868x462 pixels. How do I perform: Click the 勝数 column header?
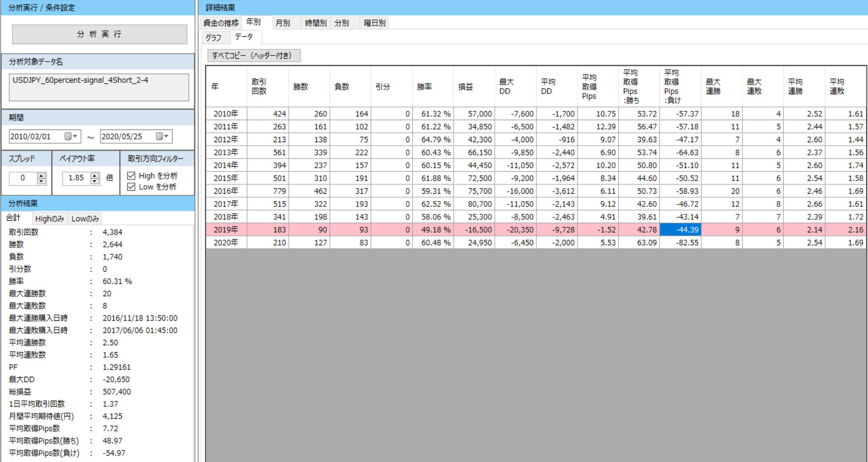point(309,87)
